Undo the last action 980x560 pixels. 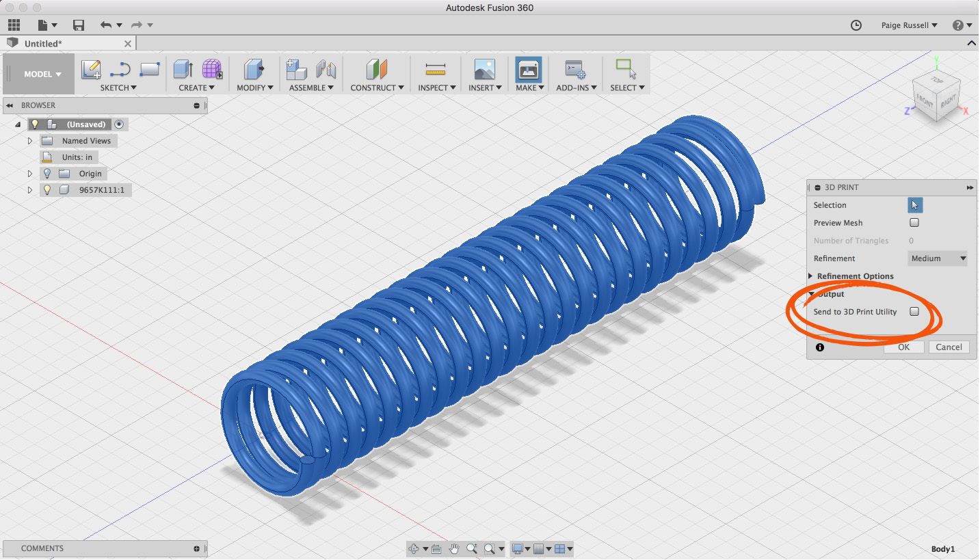coord(105,25)
